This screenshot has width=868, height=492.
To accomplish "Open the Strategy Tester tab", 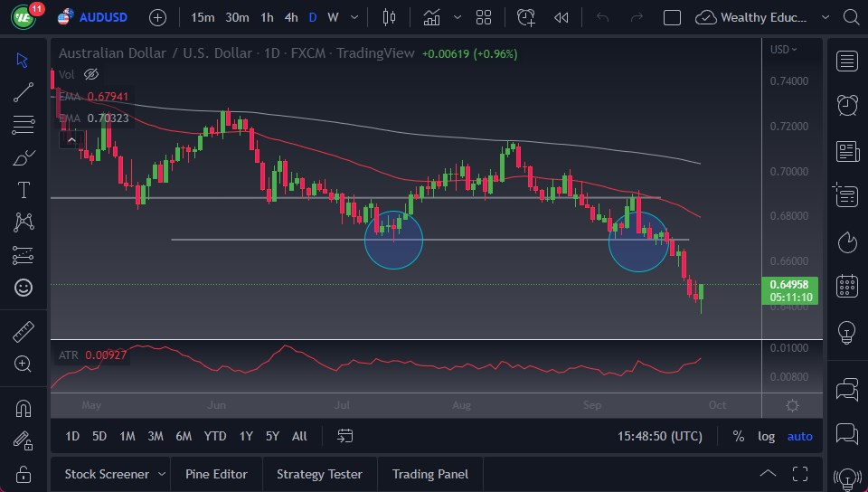I will click(319, 474).
